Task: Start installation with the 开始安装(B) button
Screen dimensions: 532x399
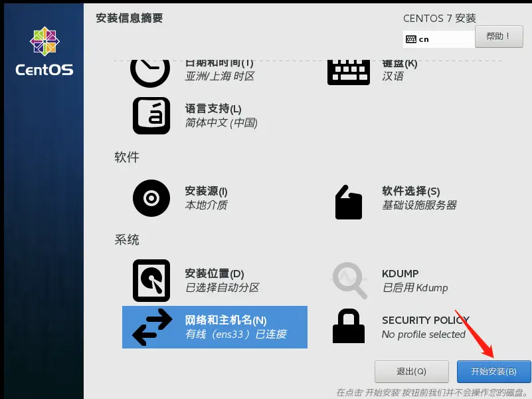Action: tap(494, 371)
